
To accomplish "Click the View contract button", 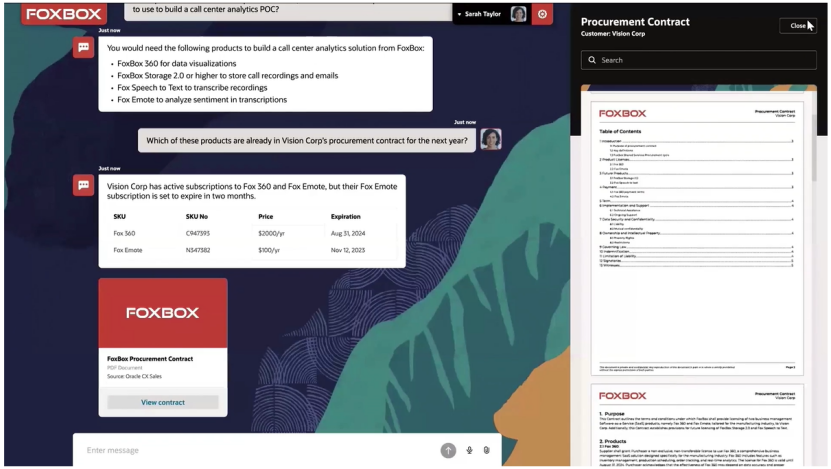I will click(x=163, y=402).
